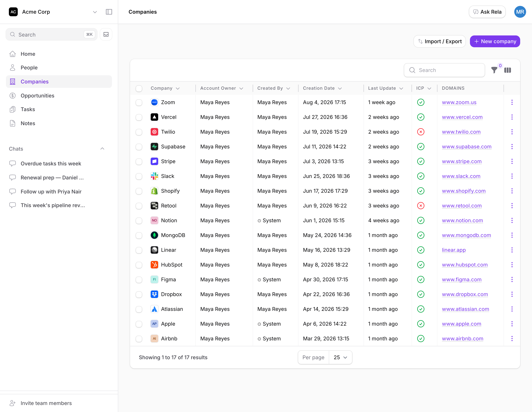Open the Acme Corp workspace switcher chevron

click(x=95, y=12)
